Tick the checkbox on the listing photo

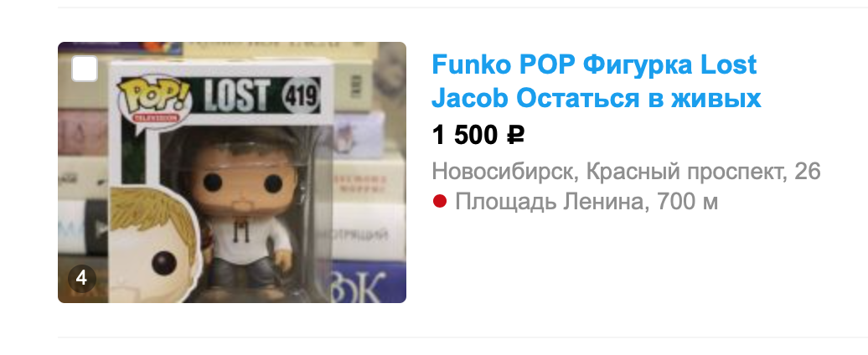[x=84, y=69]
